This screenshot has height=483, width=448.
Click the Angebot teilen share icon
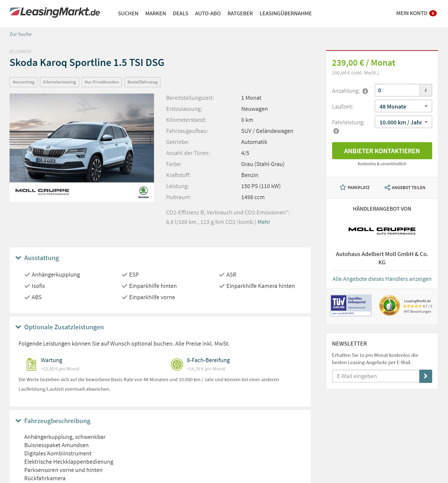point(387,187)
